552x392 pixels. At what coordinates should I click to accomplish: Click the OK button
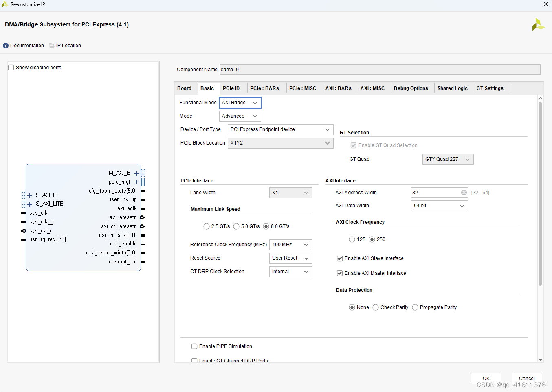486,379
